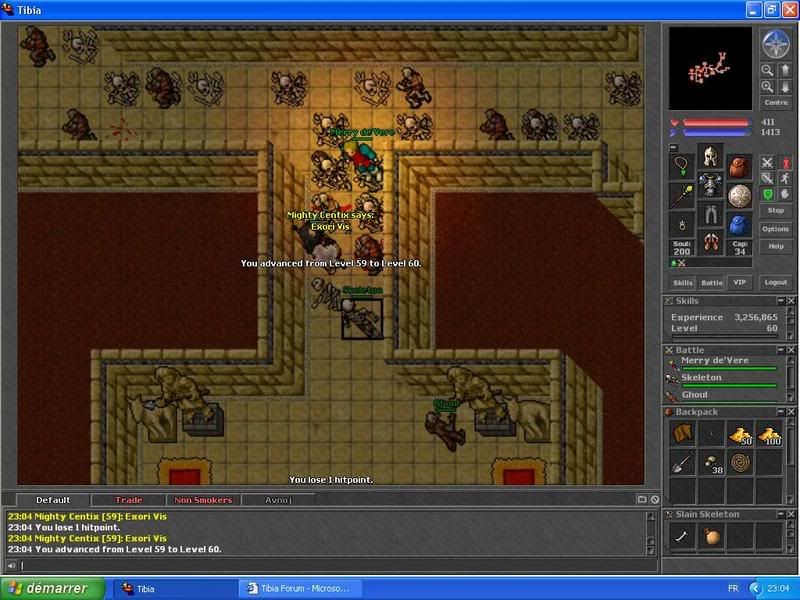800x600 pixels.
Task: Click the wand in the hand slot
Action: click(682, 196)
